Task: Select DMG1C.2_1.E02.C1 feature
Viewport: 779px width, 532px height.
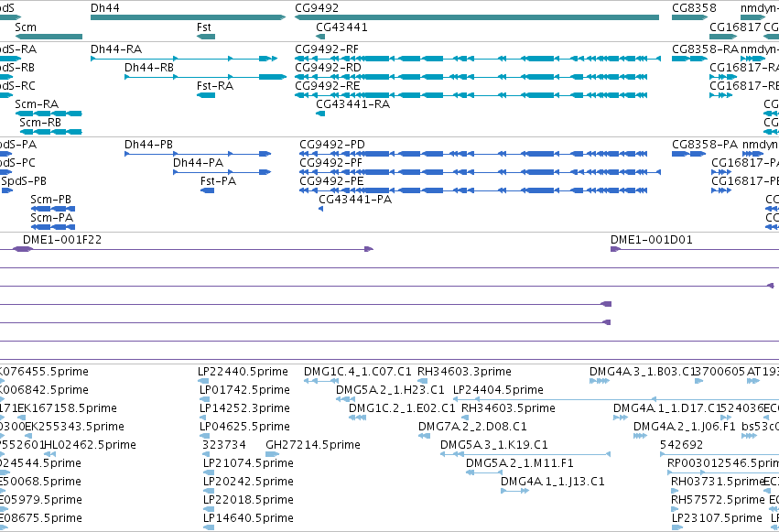Action: (x=358, y=418)
